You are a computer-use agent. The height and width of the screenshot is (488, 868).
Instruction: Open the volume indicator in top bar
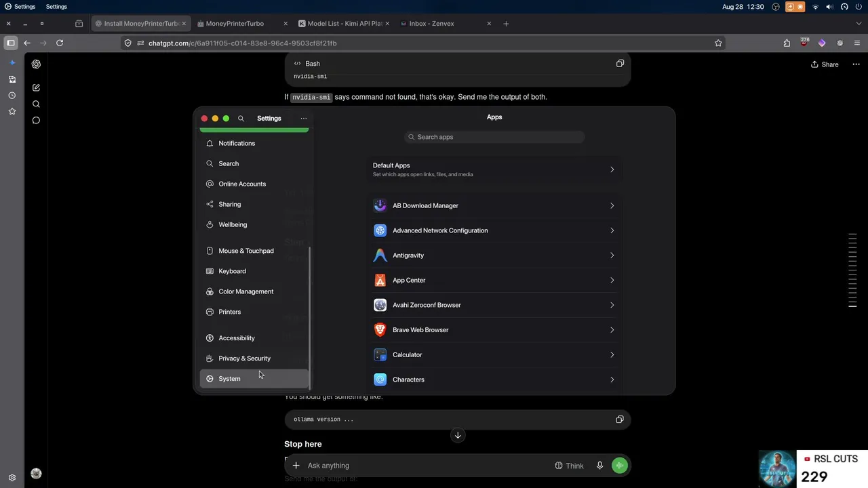click(830, 7)
